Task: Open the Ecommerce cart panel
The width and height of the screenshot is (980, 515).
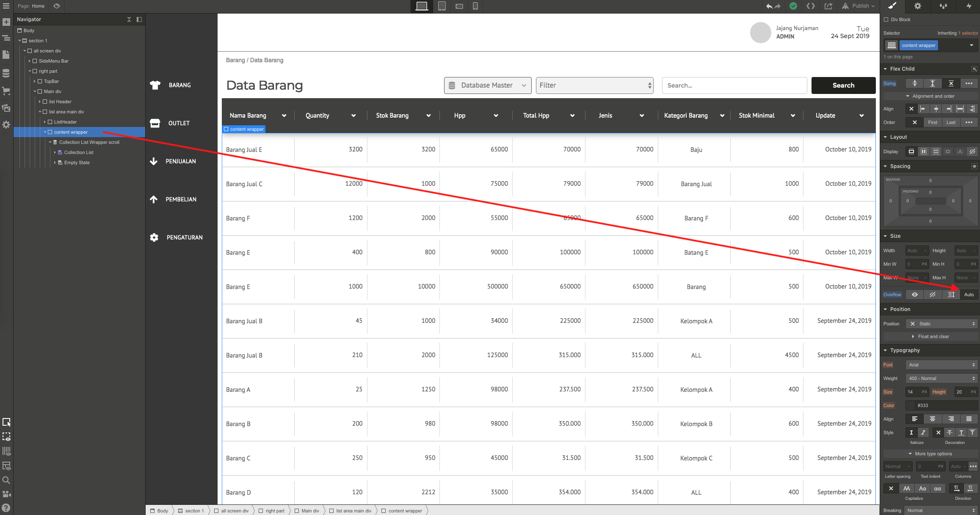Action: (6, 91)
